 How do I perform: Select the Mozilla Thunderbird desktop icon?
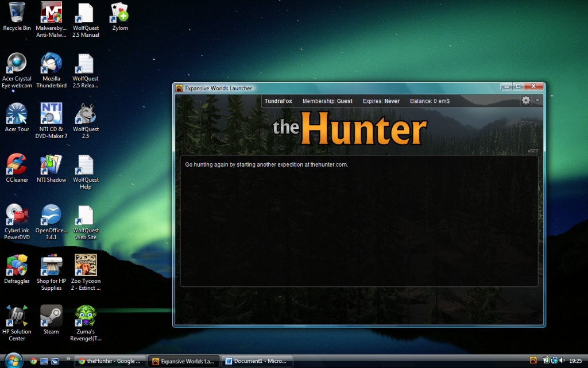point(51,63)
